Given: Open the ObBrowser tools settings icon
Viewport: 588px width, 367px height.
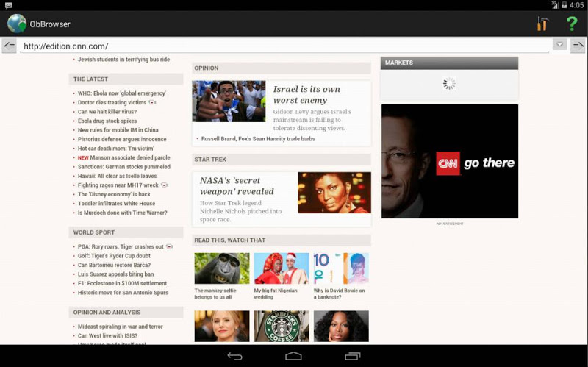Looking at the screenshot, I should click(542, 24).
